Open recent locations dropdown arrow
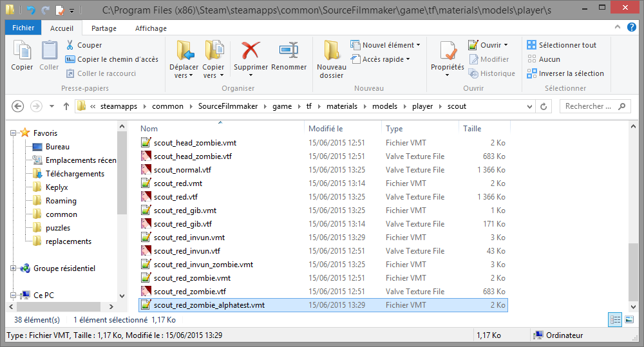Viewport: 644px width, 347px height. (52, 106)
